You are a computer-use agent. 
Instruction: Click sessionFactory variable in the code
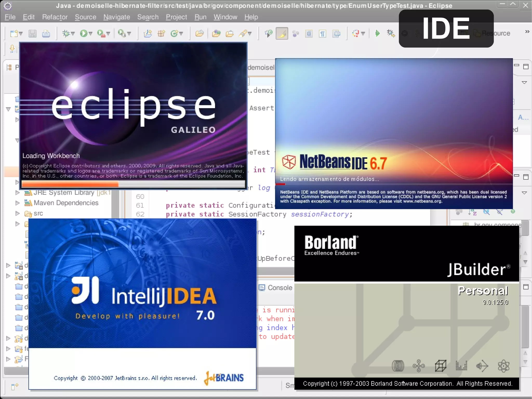tap(320, 214)
